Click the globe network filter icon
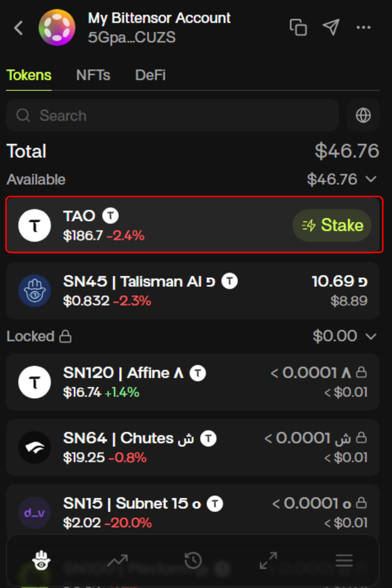This screenshot has height=588, width=392. [363, 116]
